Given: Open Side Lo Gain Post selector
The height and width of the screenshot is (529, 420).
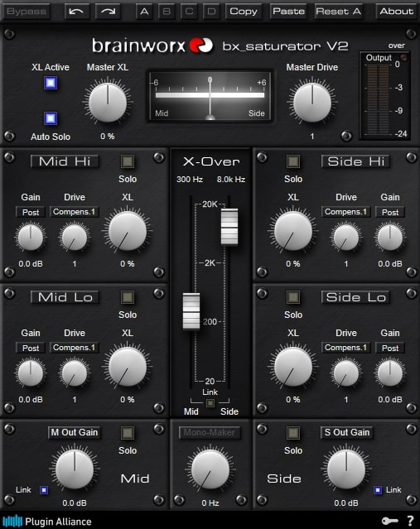Looking at the screenshot, I should (x=390, y=348).
